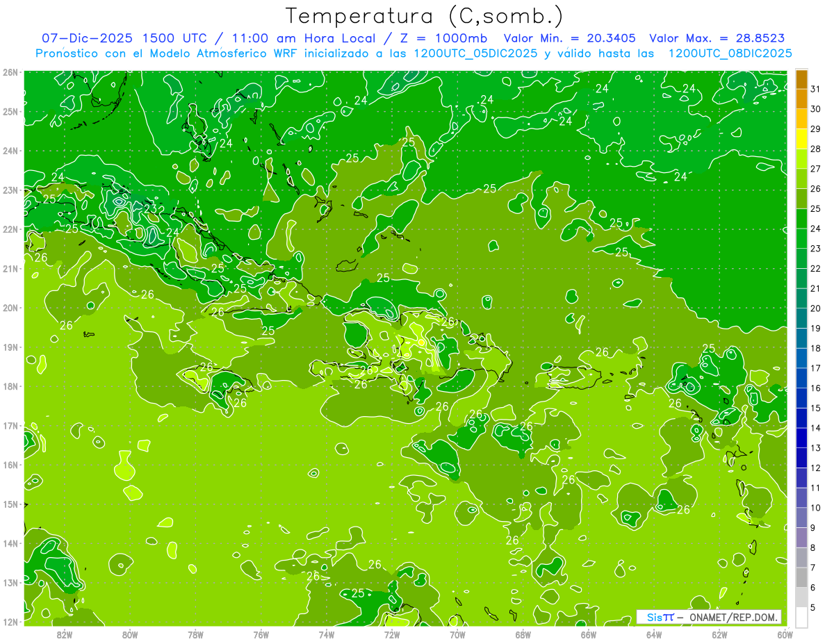834x644 pixels.
Task: Click the legend value 30
Action: (815, 109)
